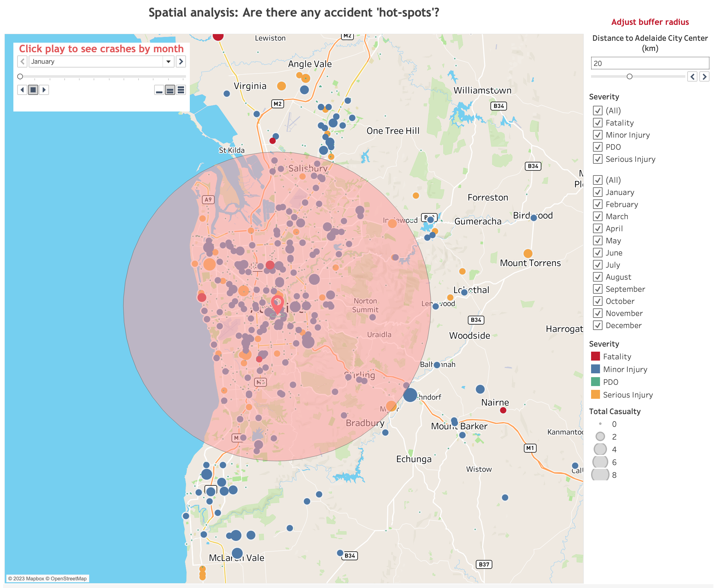Uncheck the June month checkbox
Screen dimensions: 714x588
click(597, 253)
